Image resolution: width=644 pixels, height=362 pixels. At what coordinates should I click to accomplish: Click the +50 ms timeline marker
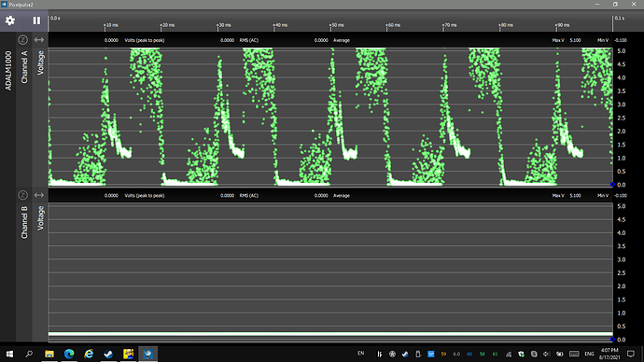[337, 25]
